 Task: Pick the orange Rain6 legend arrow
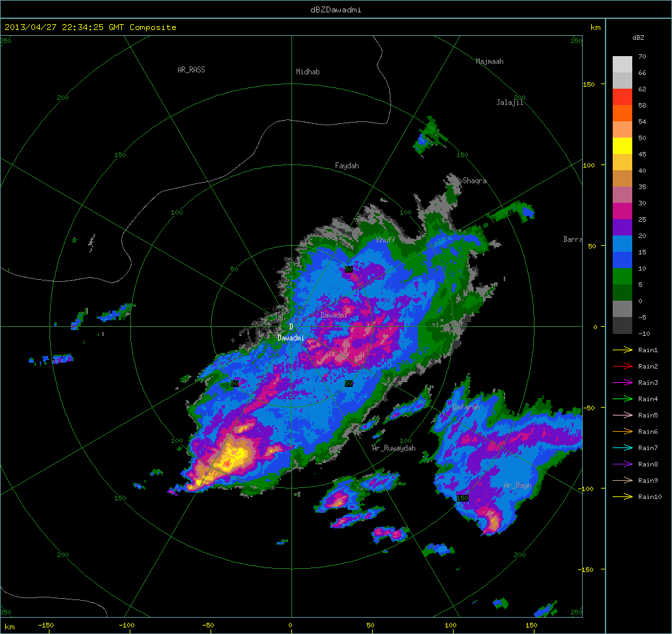click(622, 432)
